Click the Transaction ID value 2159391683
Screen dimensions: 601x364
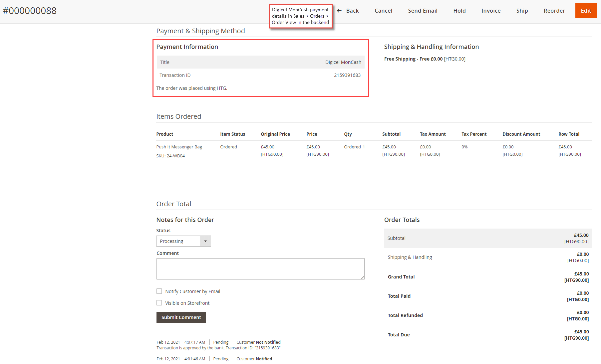(x=347, y=75)
